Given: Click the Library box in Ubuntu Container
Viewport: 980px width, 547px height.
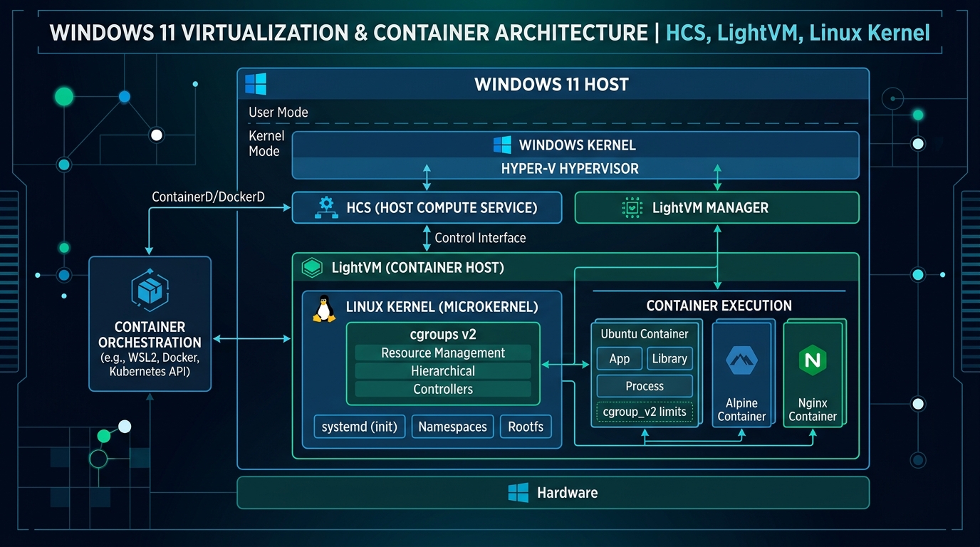Looking at the screenshot, I should coord(669,359).
